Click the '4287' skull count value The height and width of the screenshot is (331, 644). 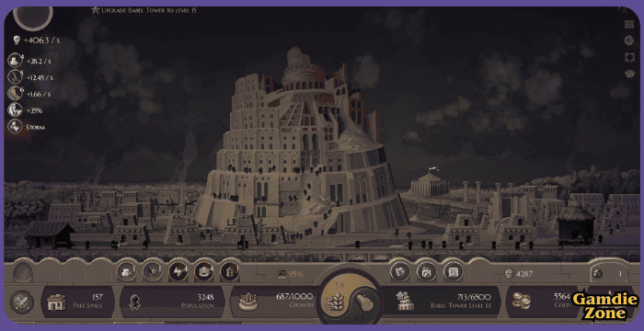click(524, 274)
